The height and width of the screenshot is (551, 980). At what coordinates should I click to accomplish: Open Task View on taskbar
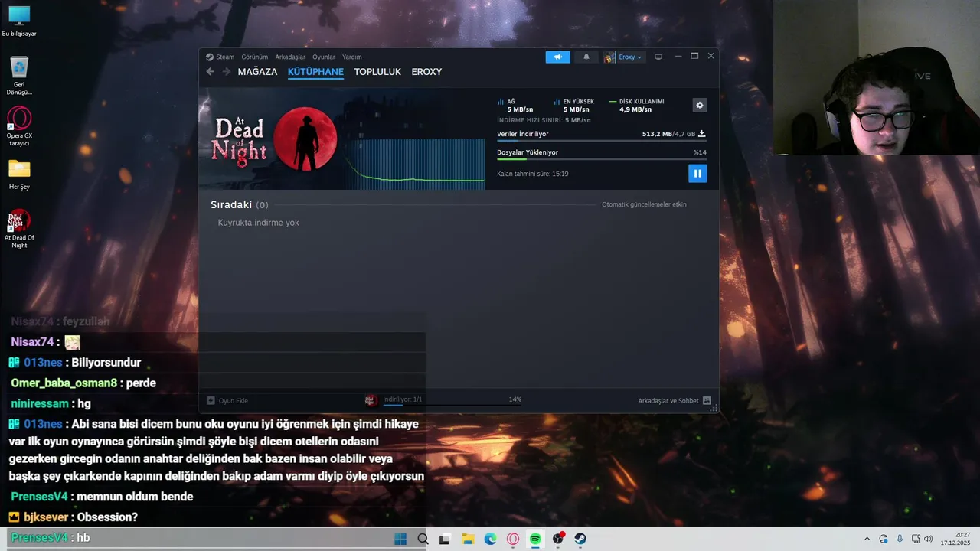445,539
